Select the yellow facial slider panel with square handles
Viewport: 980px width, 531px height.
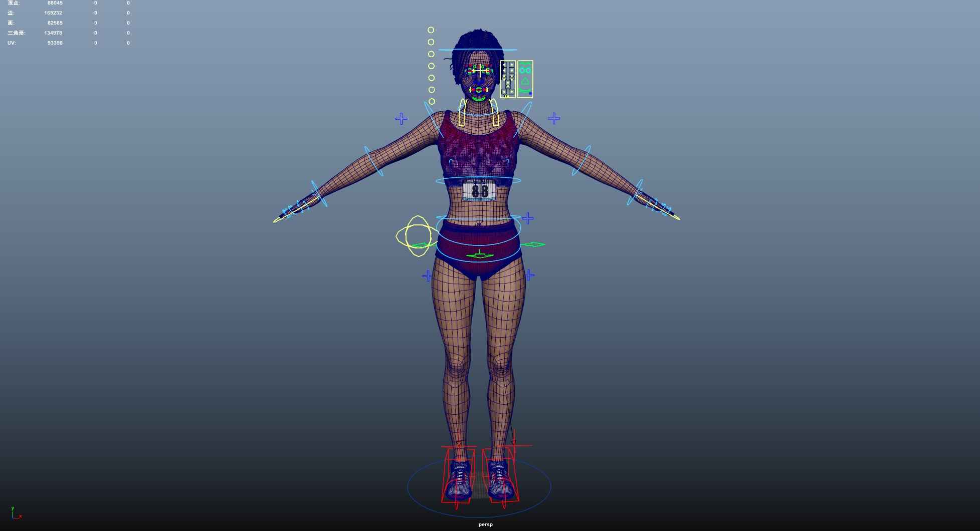pyautogui.click(x=508, y=79)
